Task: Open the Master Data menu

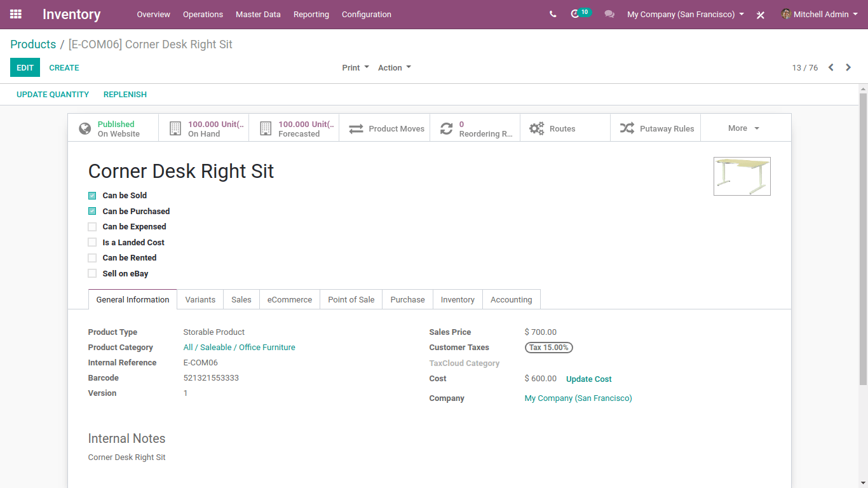Action: click(258, 14)
